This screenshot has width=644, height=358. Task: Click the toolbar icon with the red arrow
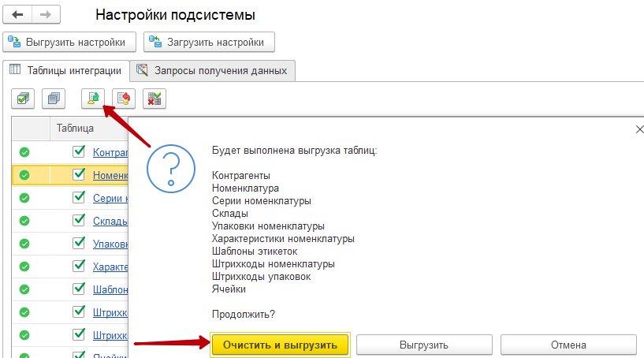point(124,99)
